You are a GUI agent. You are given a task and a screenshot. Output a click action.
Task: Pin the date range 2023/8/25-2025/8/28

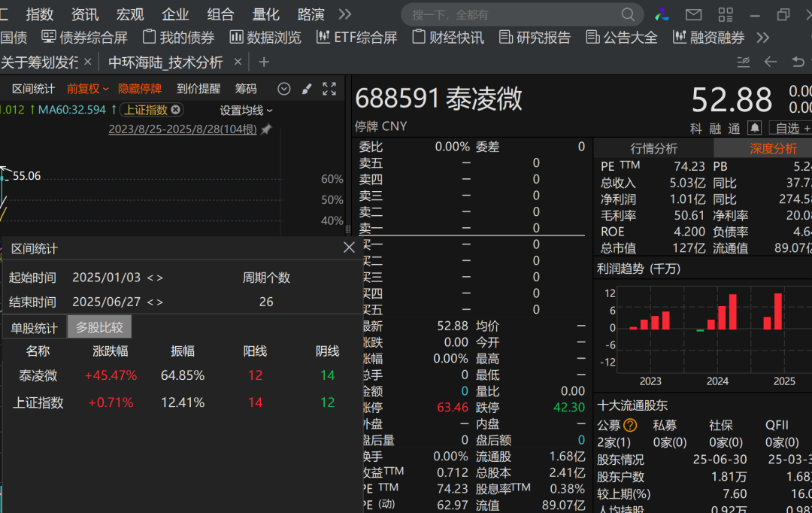[265, 129]
